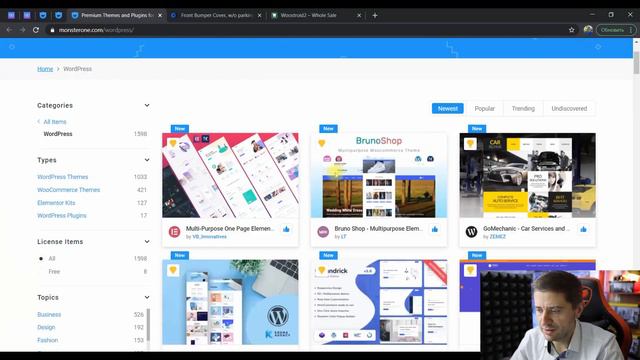Like the Multi-Purpose One Page Elementor item

coord(286,229)
